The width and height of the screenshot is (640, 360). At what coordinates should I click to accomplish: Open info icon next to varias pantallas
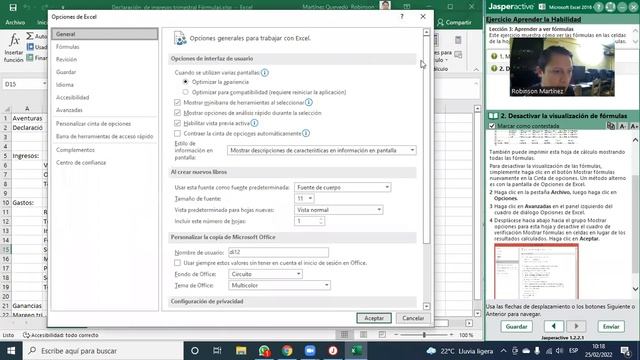pyautogui.click(x=265, y=73)
